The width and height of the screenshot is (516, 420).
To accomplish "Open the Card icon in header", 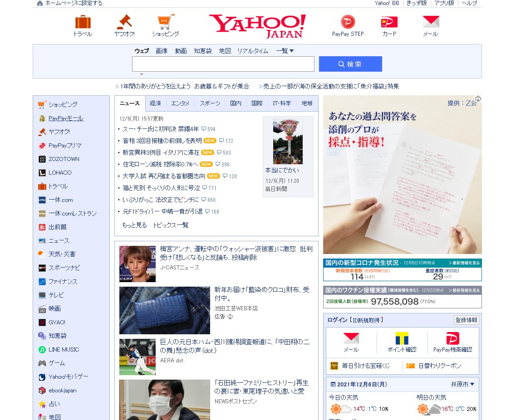I will (389, 22).
